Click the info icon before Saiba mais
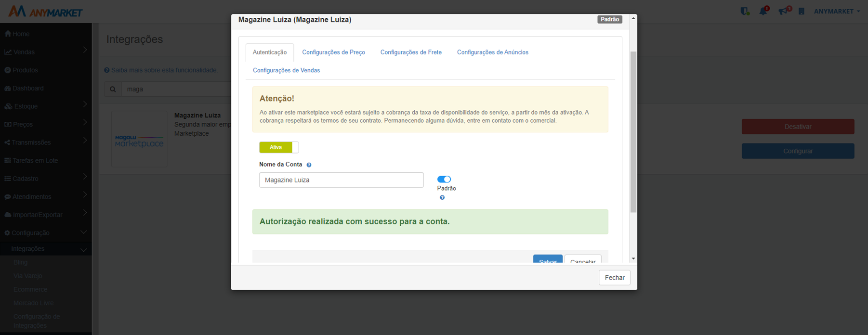The width and height of the screenshot is (868, 335). tap(107, 70)
